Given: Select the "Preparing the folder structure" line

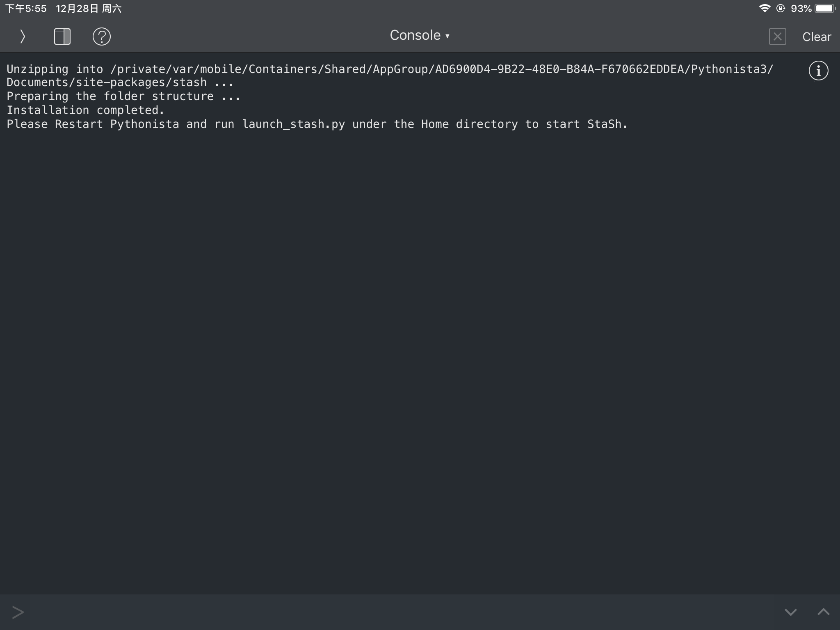Looking at the screenshot, I should 123,96.
